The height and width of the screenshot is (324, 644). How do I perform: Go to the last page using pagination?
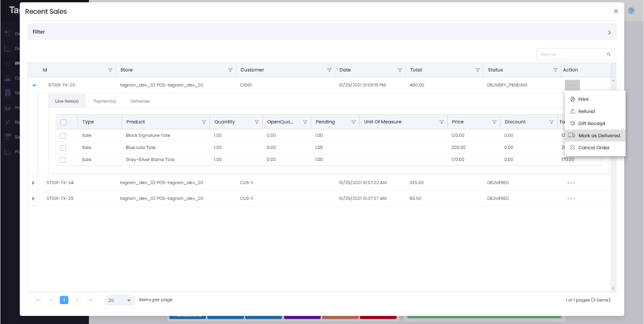pos(91,300)
